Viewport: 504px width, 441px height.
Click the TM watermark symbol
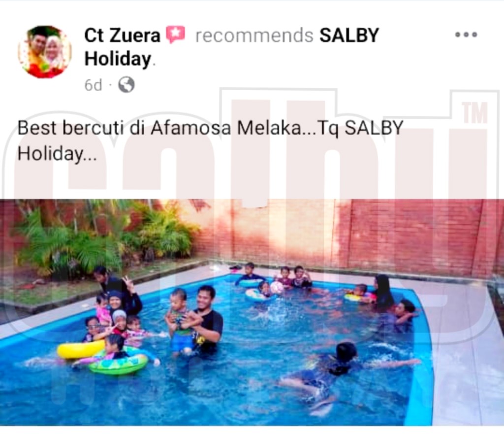[475, 113]
